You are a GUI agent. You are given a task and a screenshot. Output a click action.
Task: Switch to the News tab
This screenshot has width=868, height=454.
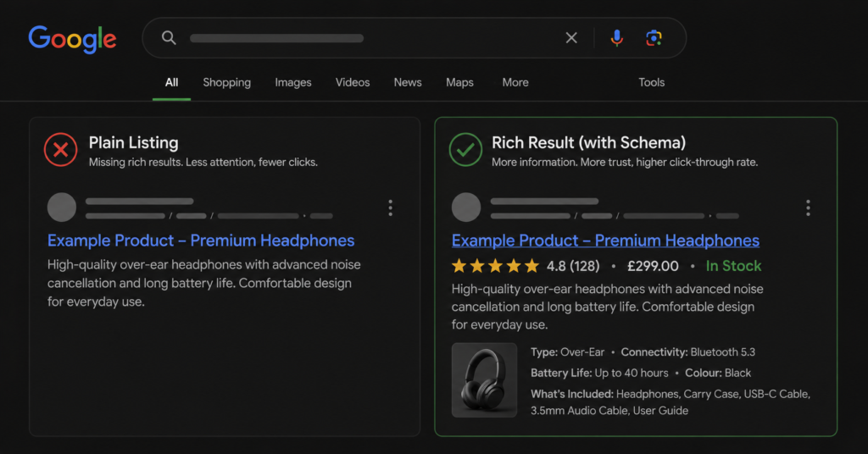pos(408,82)
